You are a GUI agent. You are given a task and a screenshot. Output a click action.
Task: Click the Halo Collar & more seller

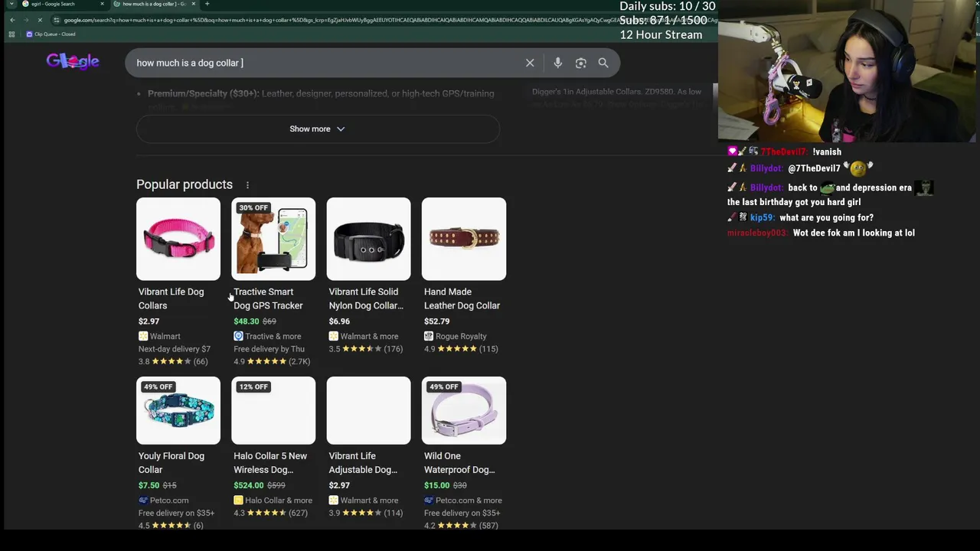[279, 500]
